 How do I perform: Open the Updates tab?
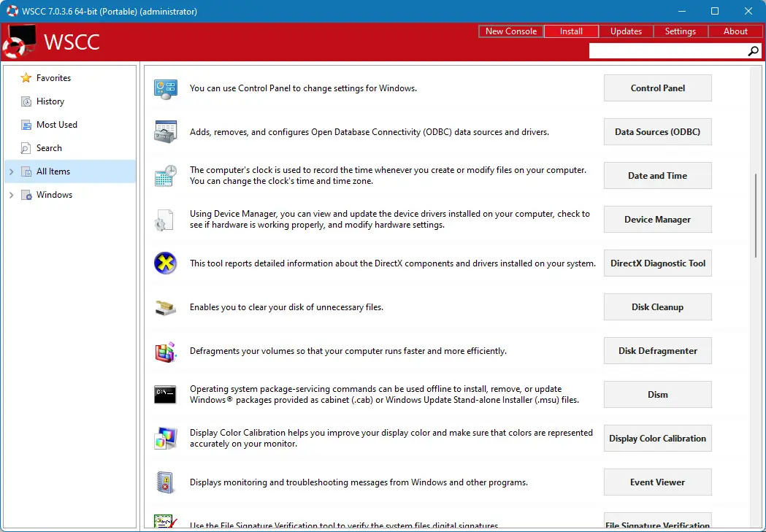[x=626, y=31]
